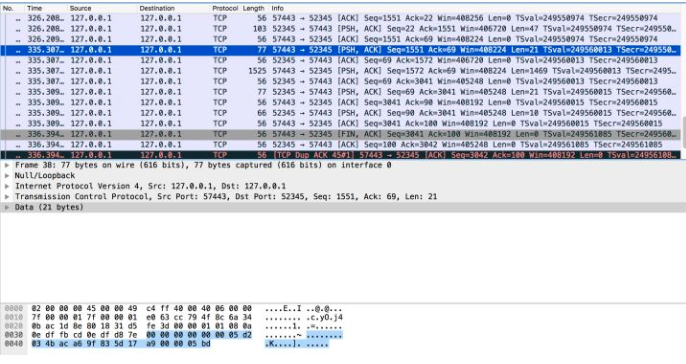Select packet with Seq=1551 Ack=22 Win=408256
The width and height of the screenshot is (686, 364).
(341, 18)
